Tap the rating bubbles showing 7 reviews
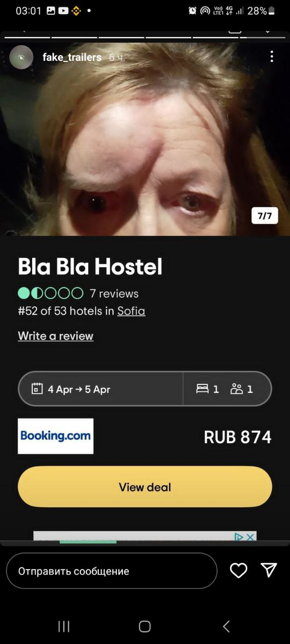This screenshot has width=290, height=644. [50, 293]
